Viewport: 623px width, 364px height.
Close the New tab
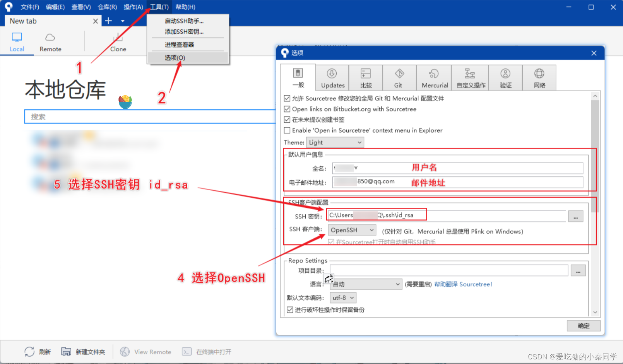(x=95, y=21)
